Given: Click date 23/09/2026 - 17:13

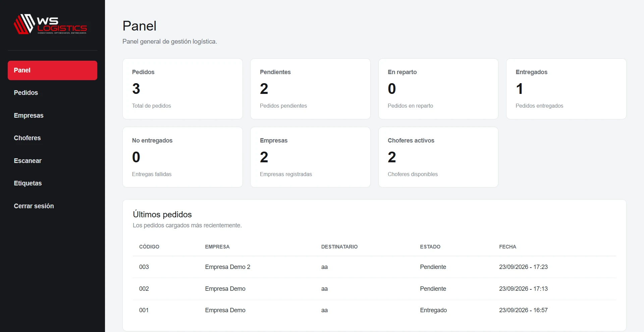Looking at the screenshot, I should [x=523, y=289].
